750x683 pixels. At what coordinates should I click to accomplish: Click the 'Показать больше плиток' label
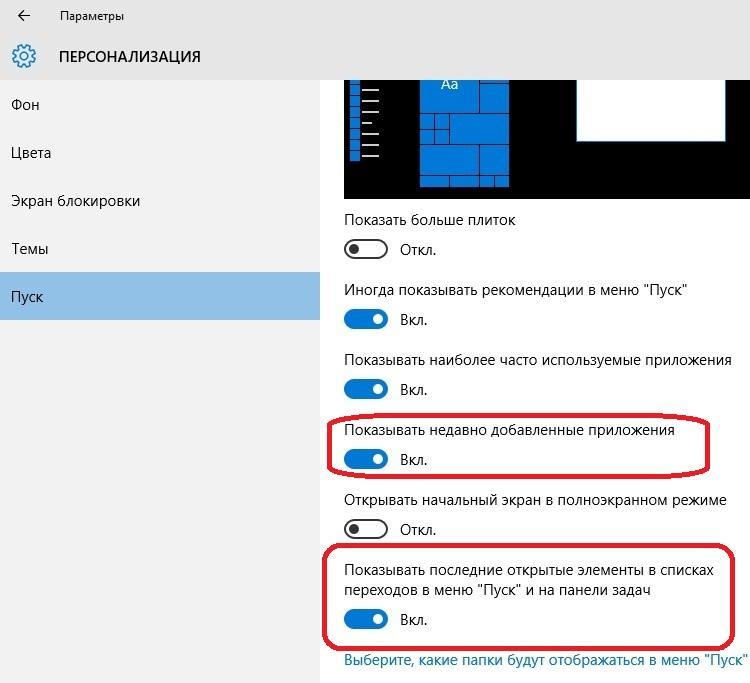pos(430,220)
